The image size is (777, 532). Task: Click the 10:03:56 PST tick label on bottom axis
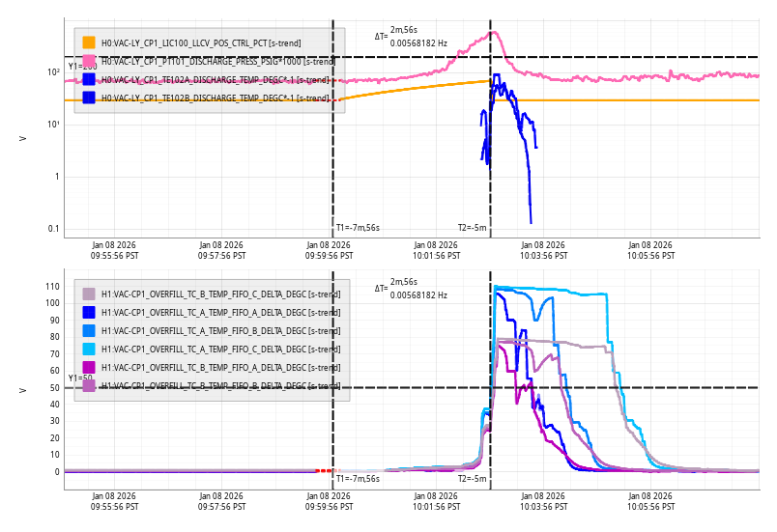(544, 501)
